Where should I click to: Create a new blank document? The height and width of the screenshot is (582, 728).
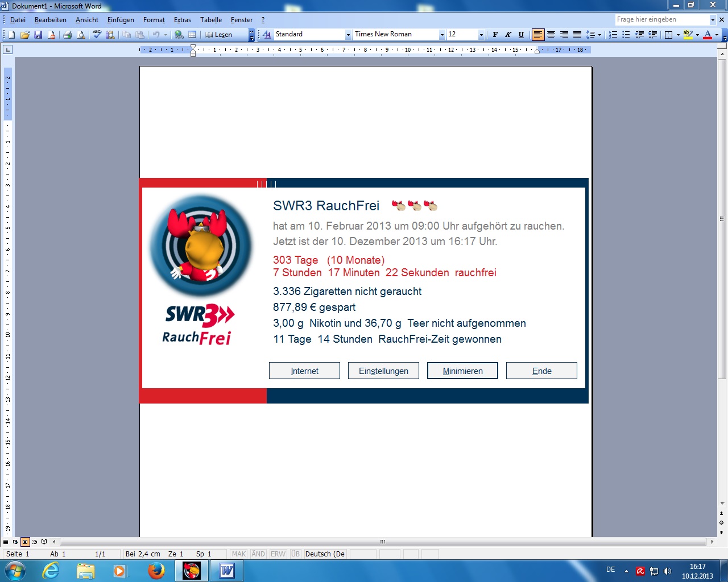(x=12, y=35)
